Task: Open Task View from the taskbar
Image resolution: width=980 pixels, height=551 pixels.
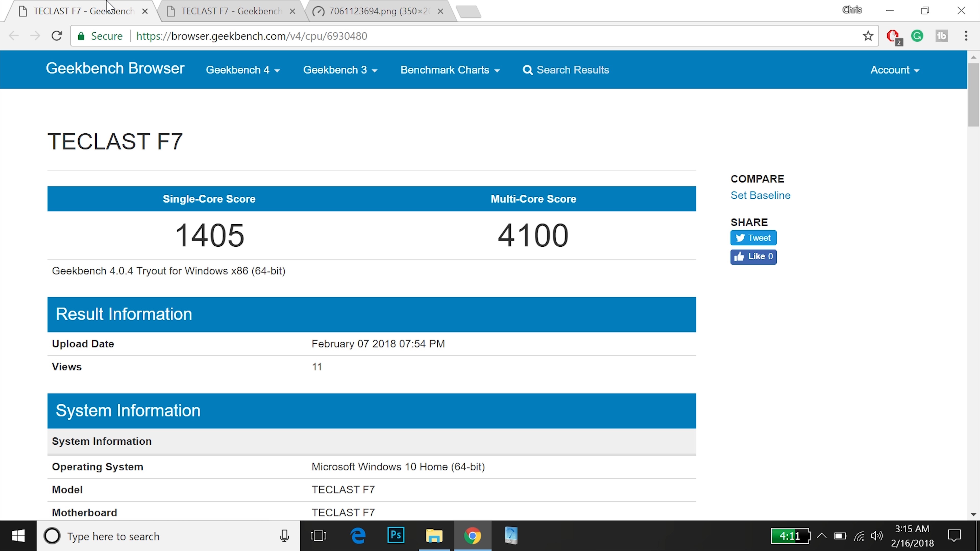Action: (318, 536)
